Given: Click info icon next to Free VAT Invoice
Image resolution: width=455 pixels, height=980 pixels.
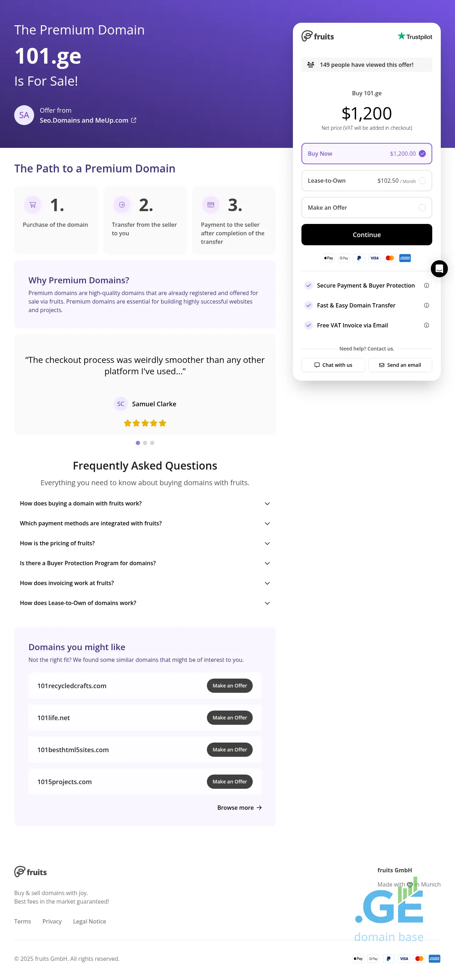Looking at the screenshot, I should 426,325.
